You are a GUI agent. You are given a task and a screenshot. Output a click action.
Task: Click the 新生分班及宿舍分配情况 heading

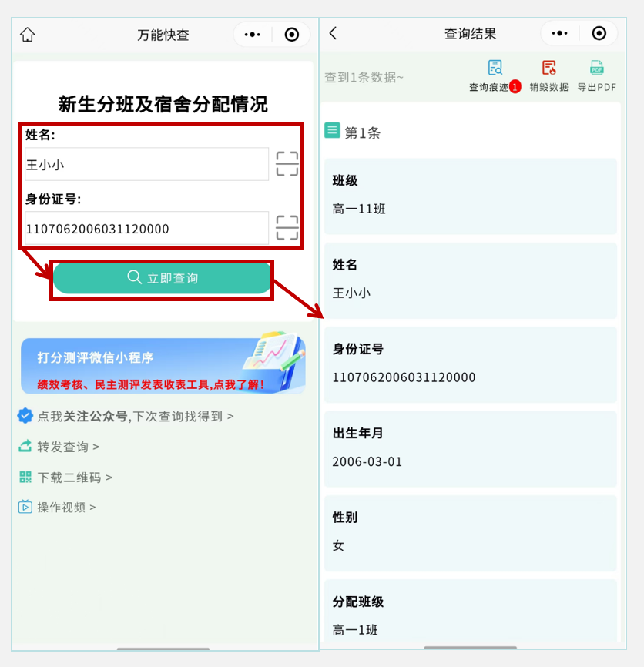[x=163, y=104]
